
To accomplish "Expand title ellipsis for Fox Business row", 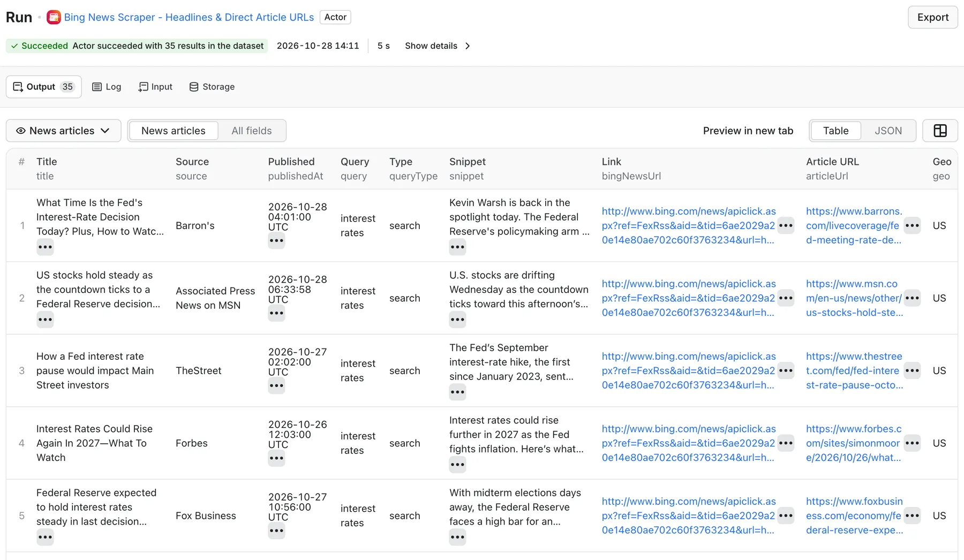I will (x=45, y=537).
